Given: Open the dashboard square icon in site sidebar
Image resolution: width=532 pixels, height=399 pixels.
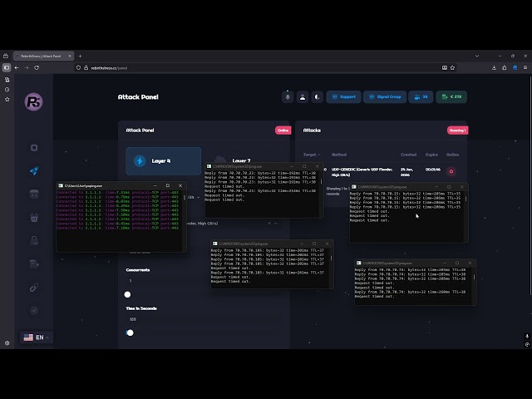Looking at the screenshot, I should click(x=34, y=148).
